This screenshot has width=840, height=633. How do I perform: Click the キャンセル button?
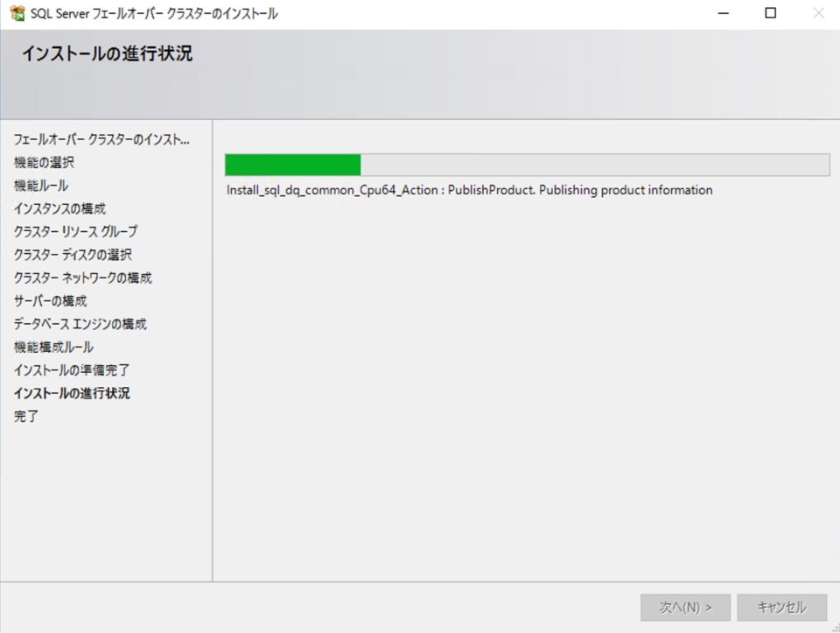781,608
